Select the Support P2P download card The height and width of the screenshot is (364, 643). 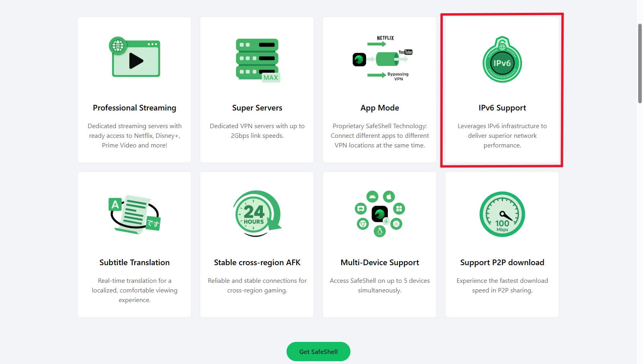(x=502, y=244)
